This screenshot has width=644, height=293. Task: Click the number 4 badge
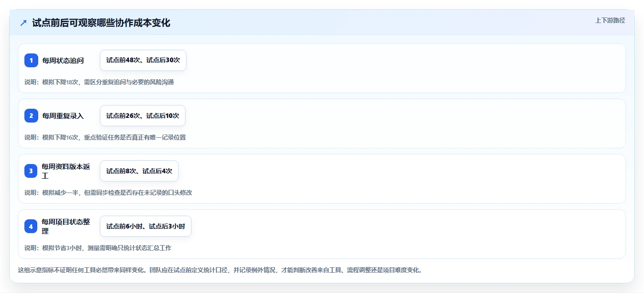[x=31, y=226]
